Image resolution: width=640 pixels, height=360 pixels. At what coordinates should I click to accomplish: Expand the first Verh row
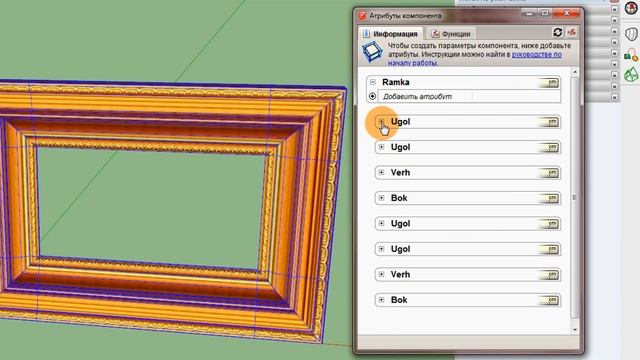point(381,172)
